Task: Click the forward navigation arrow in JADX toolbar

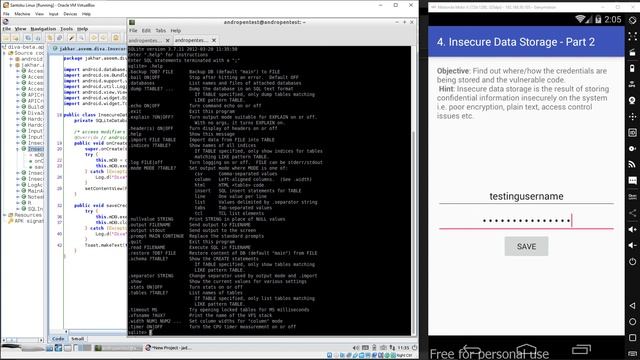Action: tap(103, 38)
